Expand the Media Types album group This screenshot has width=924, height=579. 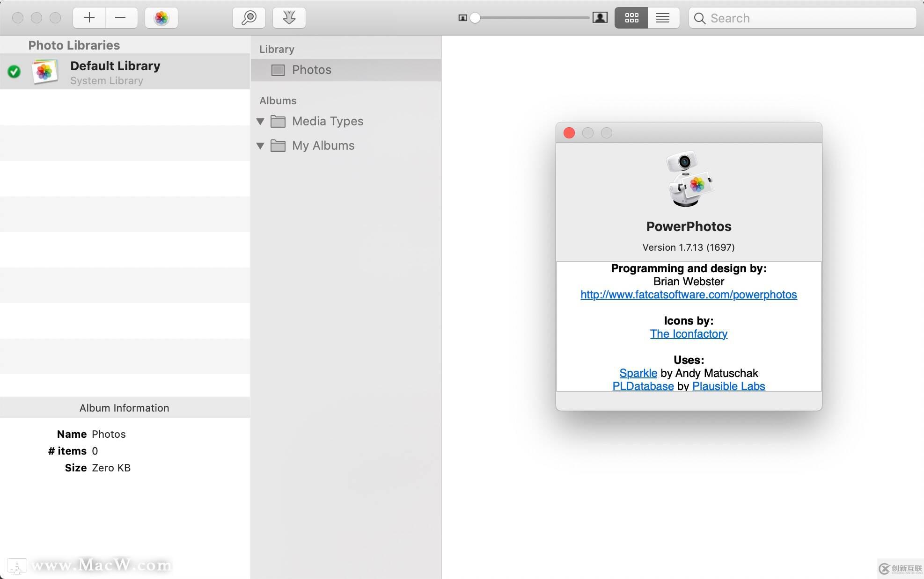(263, 121)
